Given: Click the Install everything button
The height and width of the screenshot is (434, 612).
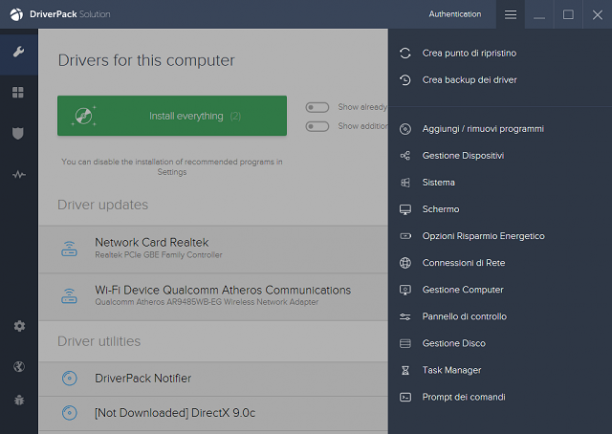Looking at the screenshot, I should click(x=172, y=116).
